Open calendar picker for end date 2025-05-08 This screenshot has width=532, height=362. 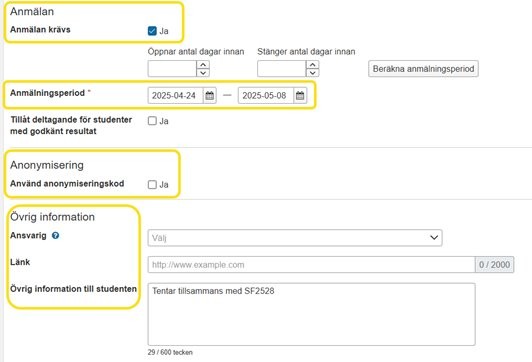[x=300, y=96]
